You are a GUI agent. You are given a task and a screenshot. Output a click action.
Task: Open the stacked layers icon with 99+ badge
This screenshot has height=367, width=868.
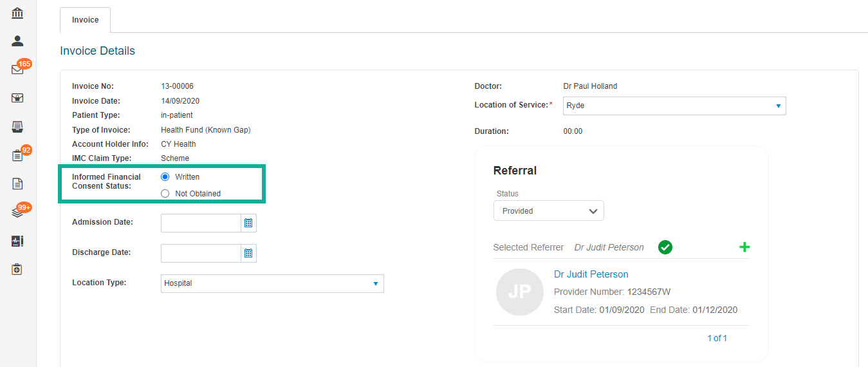click(17, 212)
